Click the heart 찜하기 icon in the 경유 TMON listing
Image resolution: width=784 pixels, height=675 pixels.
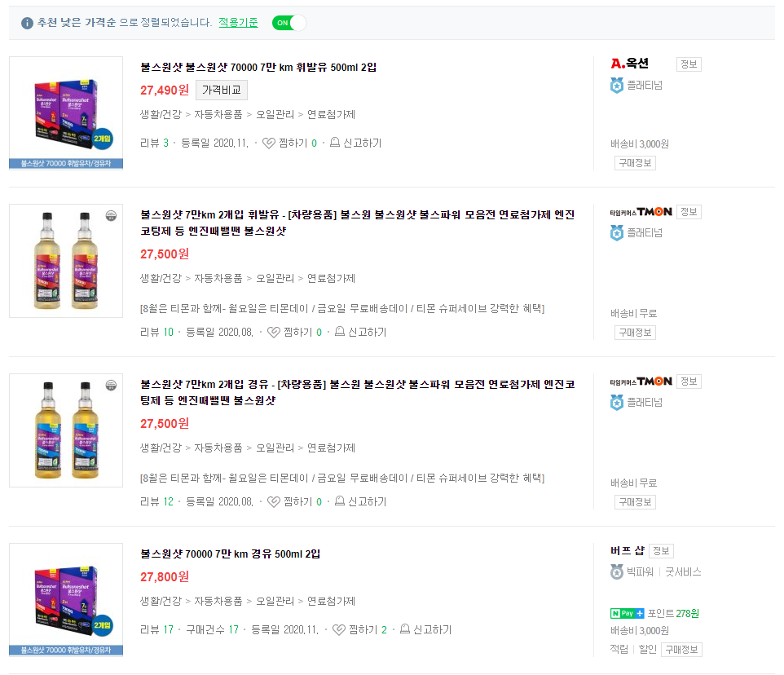point(274,501)
